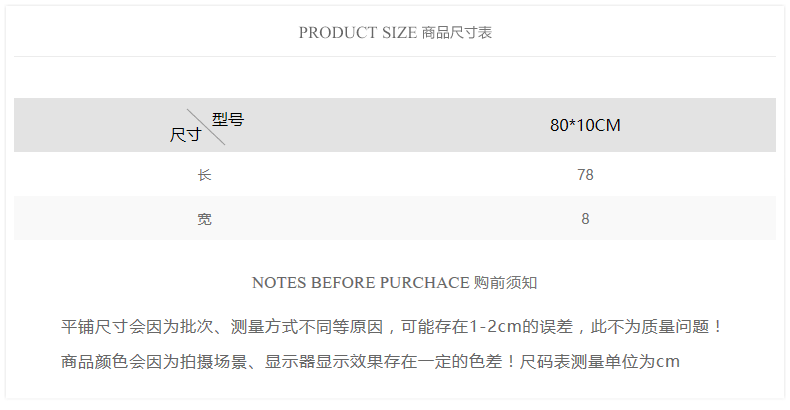This screenshot has width=790, height=410.
Task: Select the 80*10CM column header
Action: click(585, 125)
